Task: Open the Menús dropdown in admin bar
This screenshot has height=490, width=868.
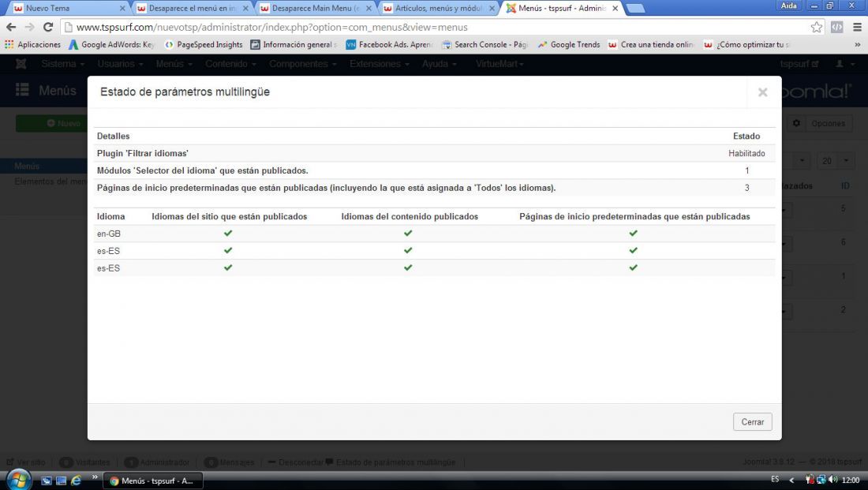Action: 174,64
